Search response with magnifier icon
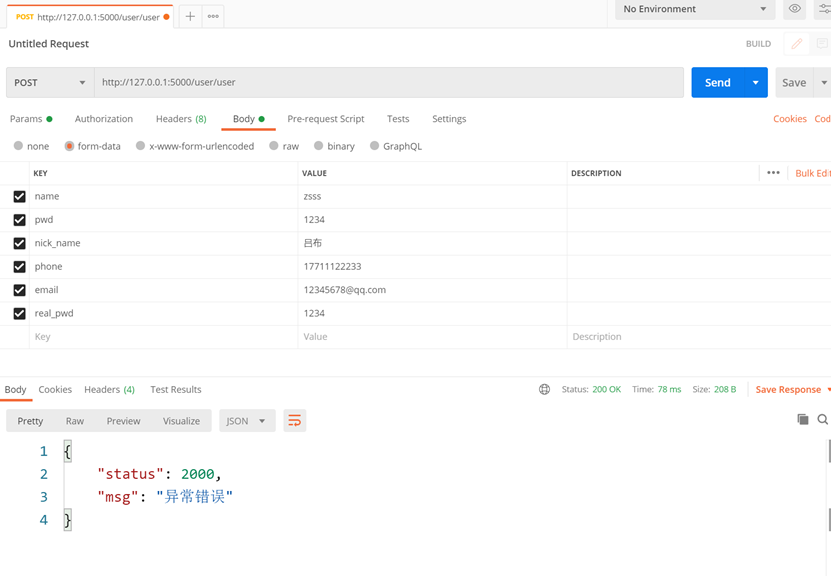The width and height of the screenshot is (831, 576). pyautogui.click(x=823, y=419)
